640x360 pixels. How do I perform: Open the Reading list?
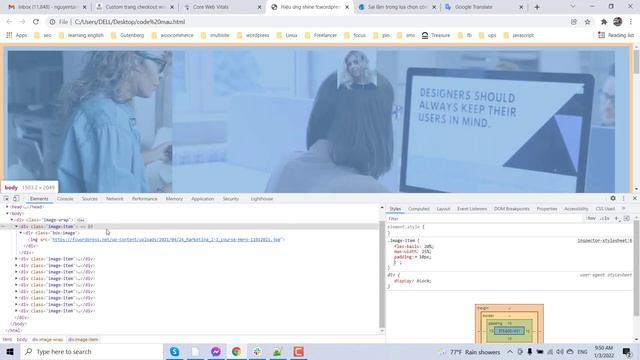(x=616, y=36)
